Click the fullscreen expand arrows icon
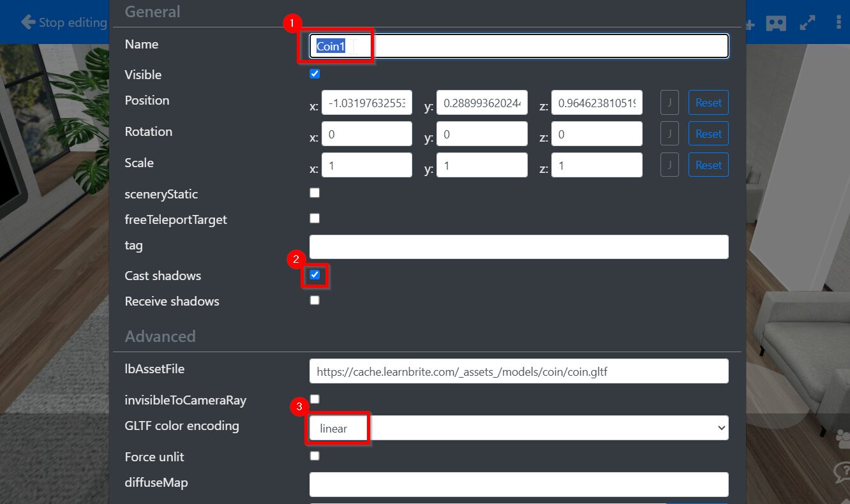Viewport: 850px width, 504px height. coord(807,23)
